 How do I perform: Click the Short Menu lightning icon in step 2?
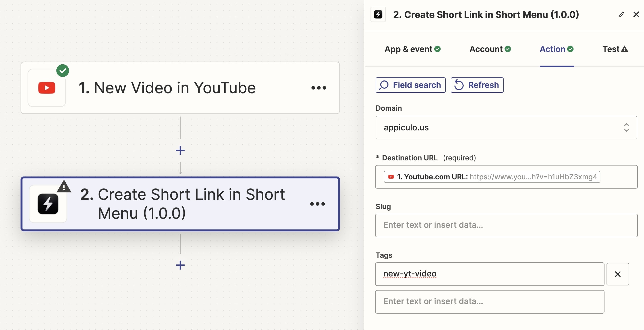pyautogui.click(x=48, y=204)
